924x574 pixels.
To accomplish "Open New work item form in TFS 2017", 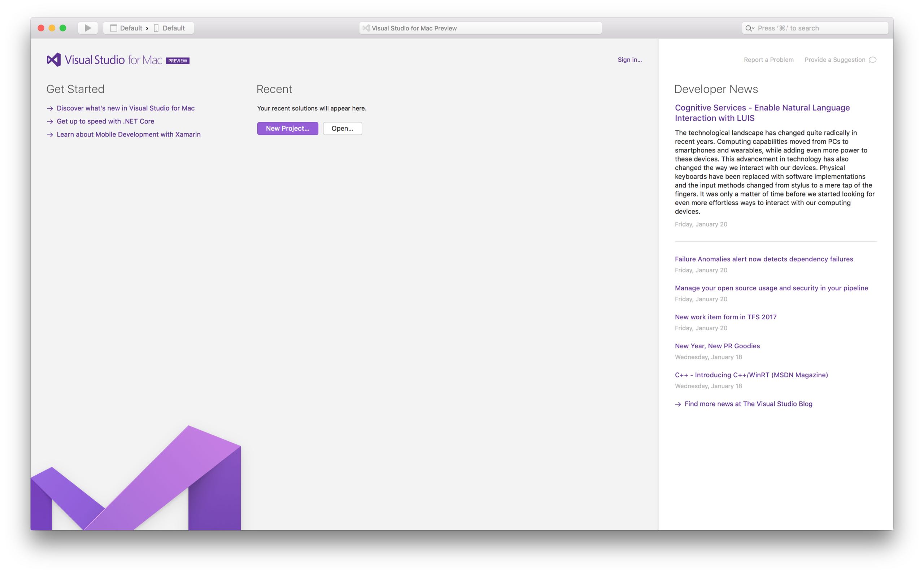I will pos(725,317).
